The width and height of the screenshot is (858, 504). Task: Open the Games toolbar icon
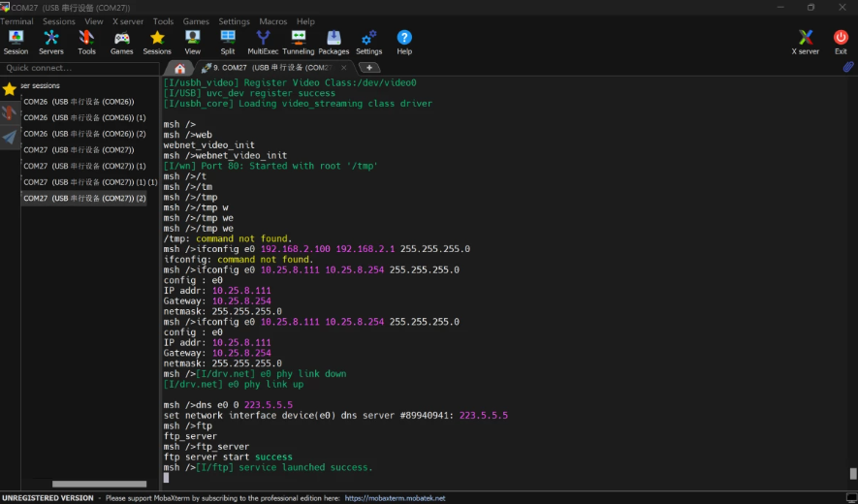pos(121,42)
